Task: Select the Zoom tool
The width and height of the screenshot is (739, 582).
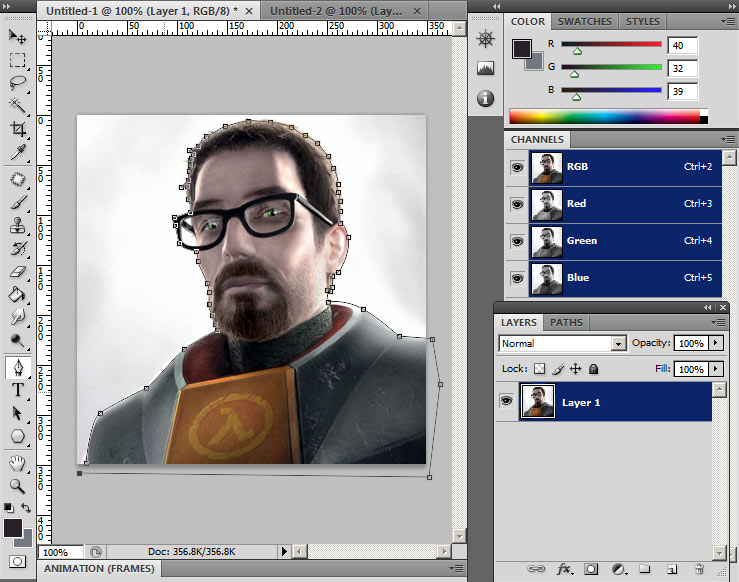Action: [x=17, y=486]
